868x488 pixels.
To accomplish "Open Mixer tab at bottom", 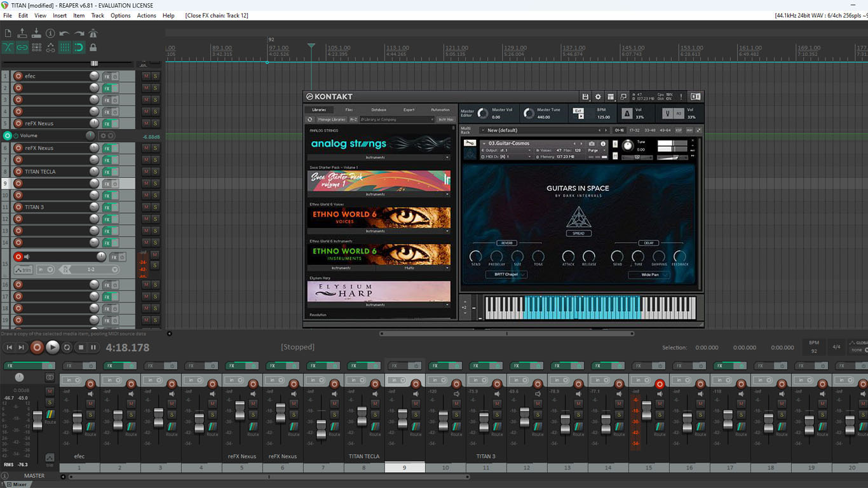I will (x=17, y=484).
